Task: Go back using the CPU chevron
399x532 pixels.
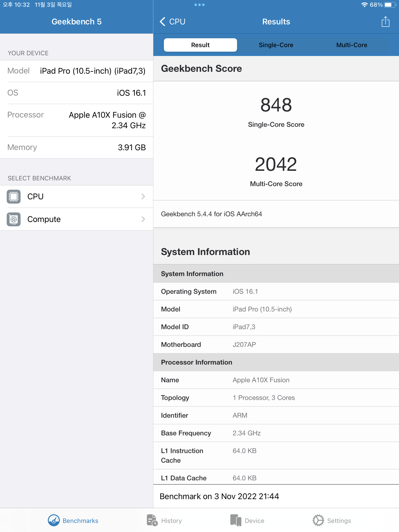Action: coord(163,21)
